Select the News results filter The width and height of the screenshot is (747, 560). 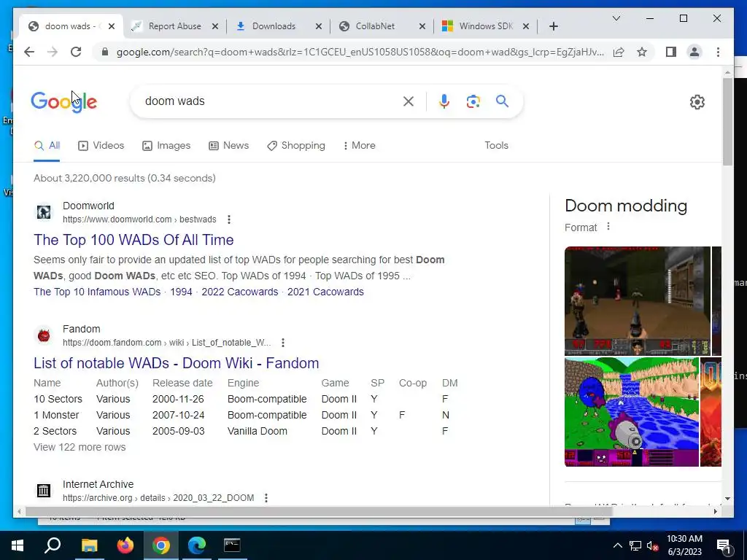(x=228, y=145)
